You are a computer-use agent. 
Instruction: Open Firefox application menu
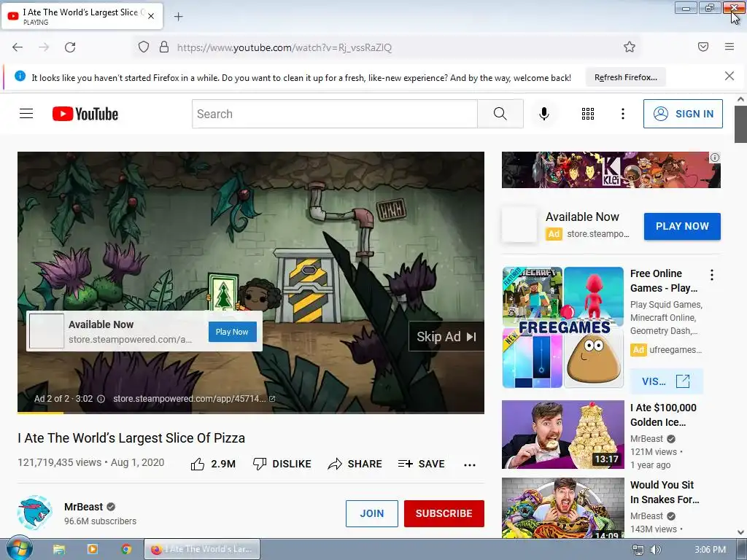[x=729, y=47]
